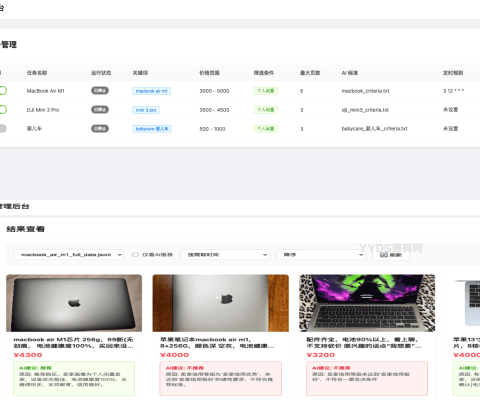Click 'macbook_criteria.txt' AI standard cell
The height and width of the screenshot is (400, 480).
[x=366, y=91]
